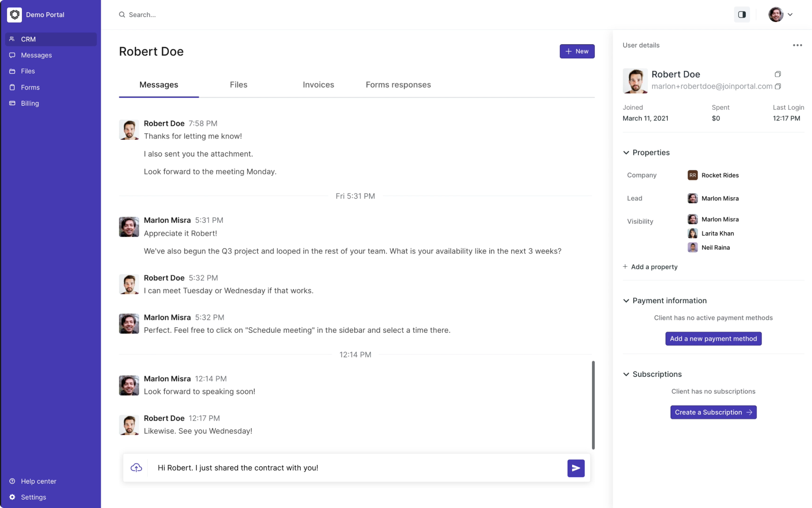Click Robert Doe's avatar at 7:58 PM message

[129, 130]
